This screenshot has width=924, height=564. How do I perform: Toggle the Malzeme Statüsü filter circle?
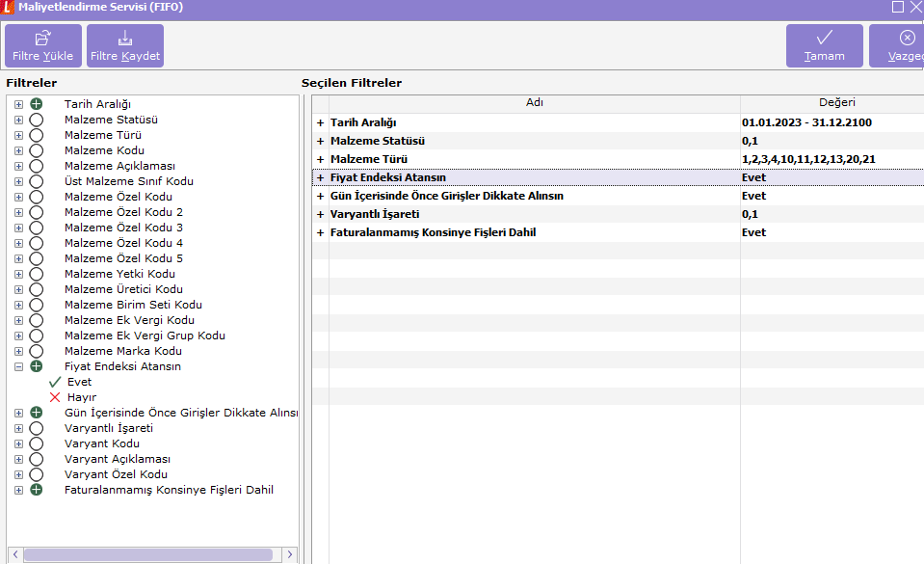click(37, 120)
